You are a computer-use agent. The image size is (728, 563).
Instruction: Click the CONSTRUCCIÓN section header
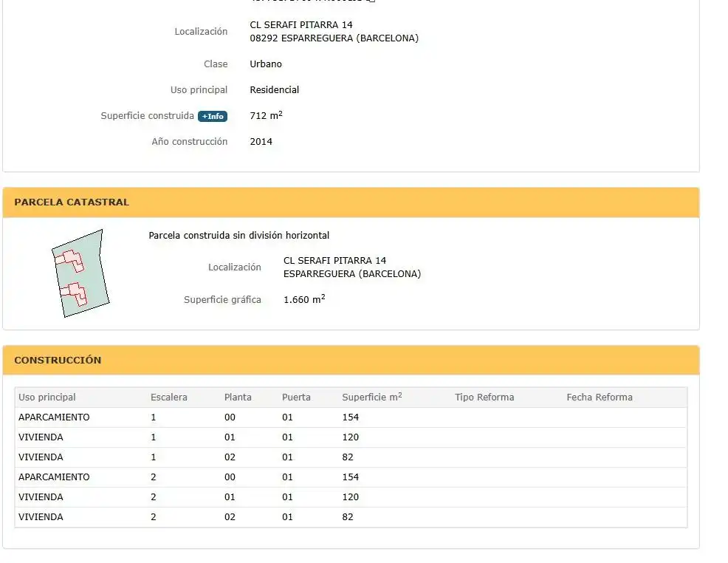[351, 360]
